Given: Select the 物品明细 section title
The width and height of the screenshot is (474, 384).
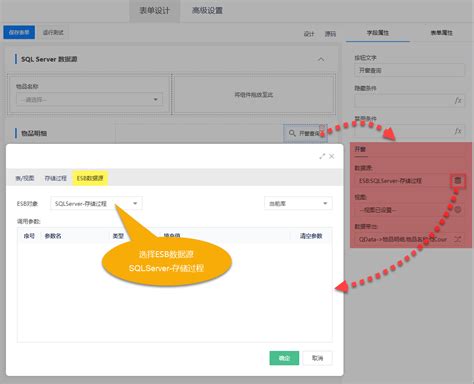Looking at the screenshot, I should (34, 133).
